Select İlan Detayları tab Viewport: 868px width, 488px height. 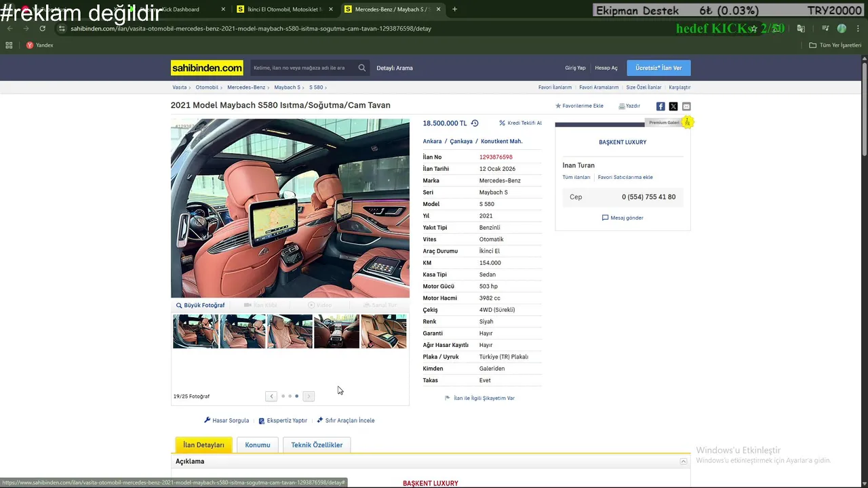(203, 445)
